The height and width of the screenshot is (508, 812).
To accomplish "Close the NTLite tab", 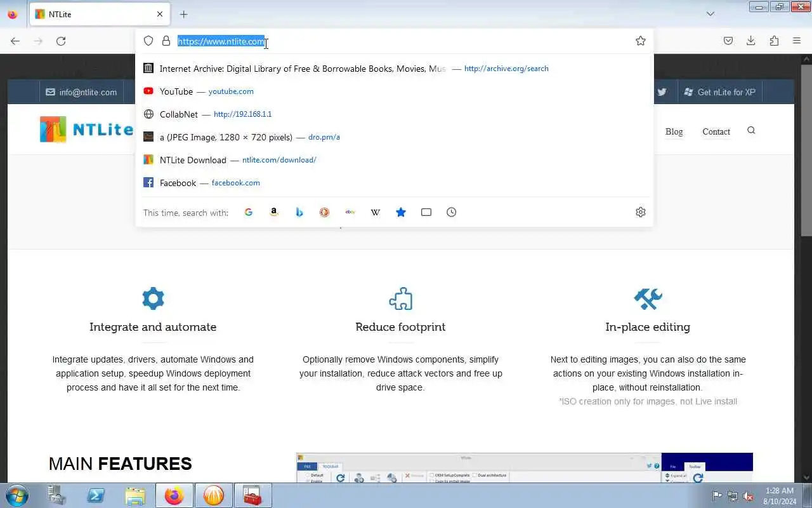I will click(x=160, y=14).
